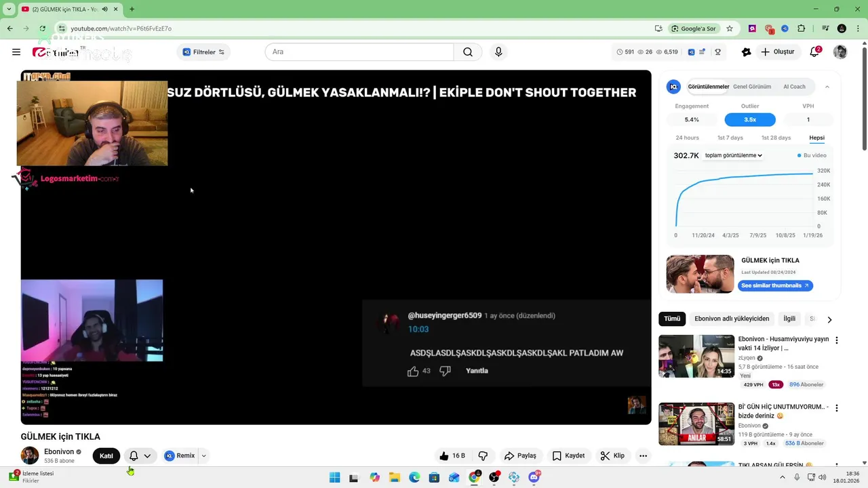Open notification bell preferences dropdown
868x488 pixels.
140,456
